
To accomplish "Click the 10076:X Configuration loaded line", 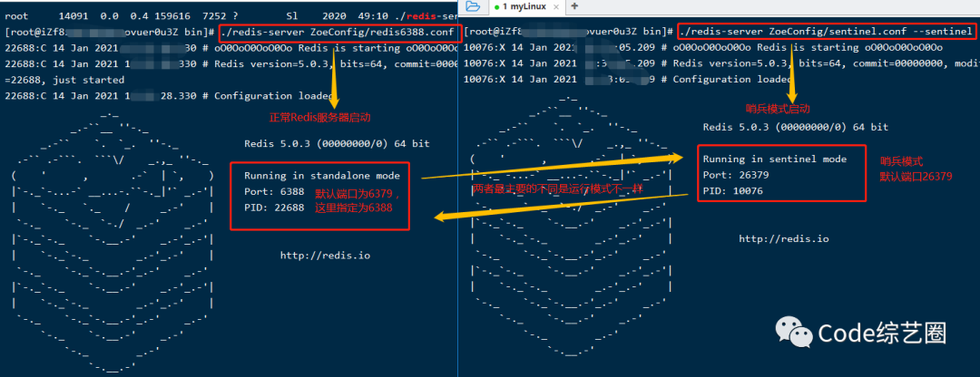I will pyautogui.click(x=627, y=79).
